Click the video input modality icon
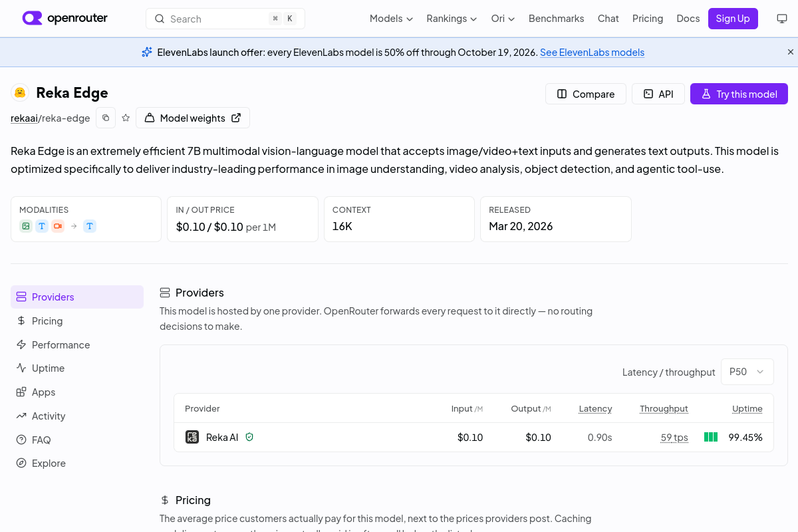 (58, 226)
